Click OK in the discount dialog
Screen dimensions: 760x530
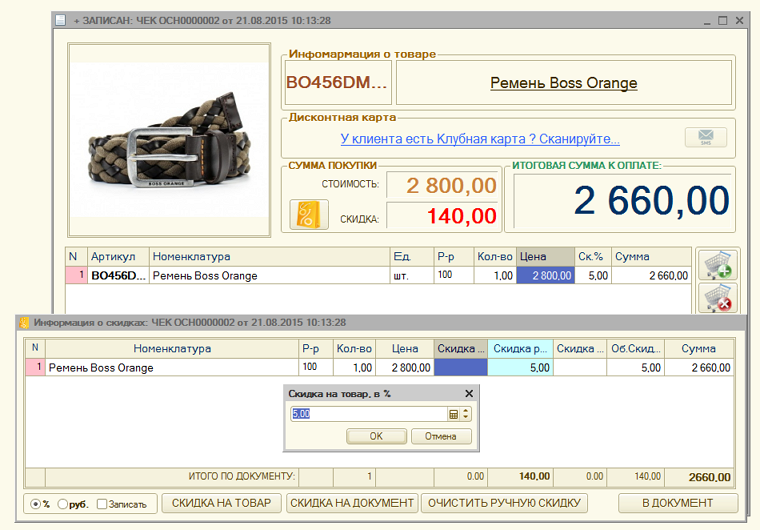pos(376,436)
